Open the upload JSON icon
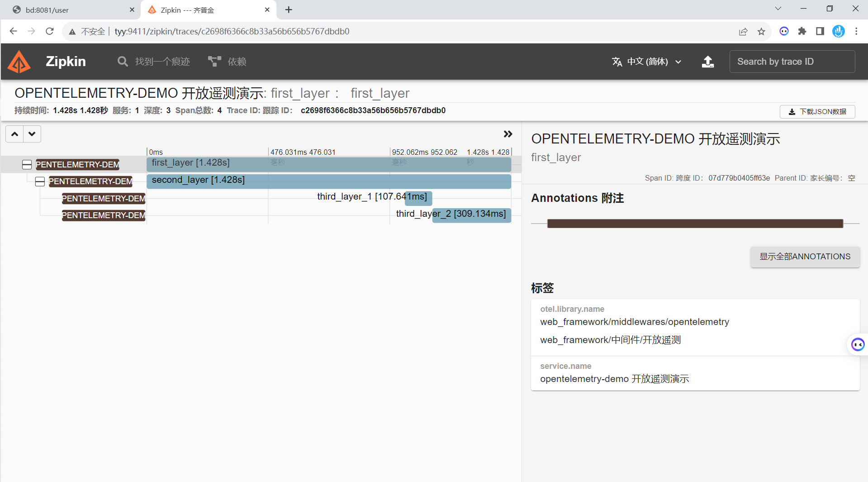The image size is (868, 482). (x=708, y=62)
